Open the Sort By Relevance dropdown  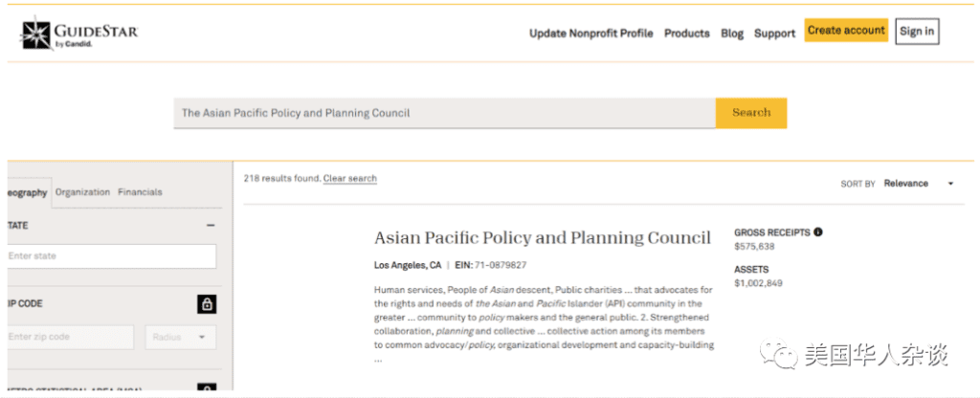[919, 183]
